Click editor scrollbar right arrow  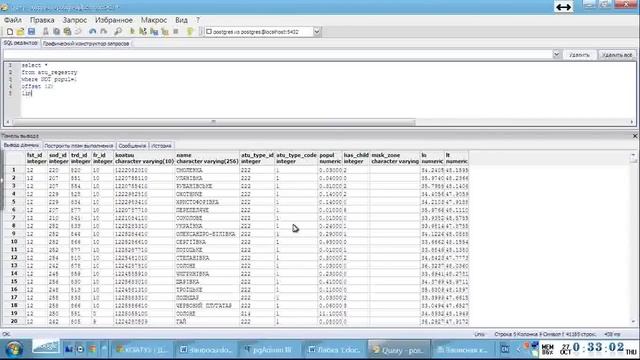click(632, 122)
